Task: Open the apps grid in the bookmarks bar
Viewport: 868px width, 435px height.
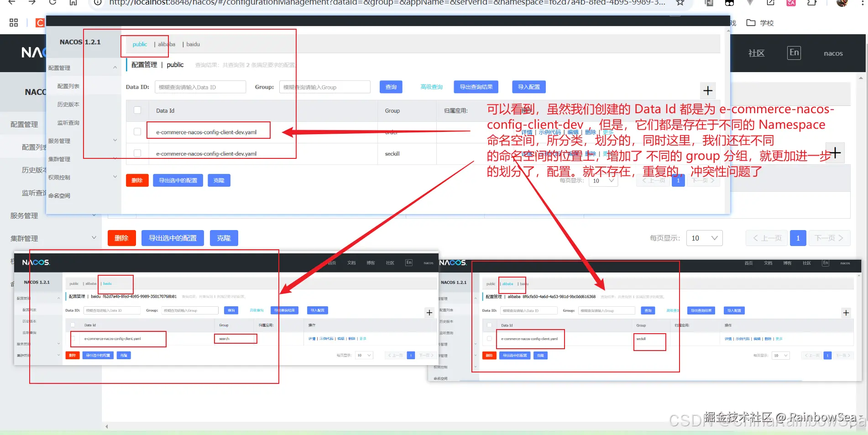Action: [14, 22]
